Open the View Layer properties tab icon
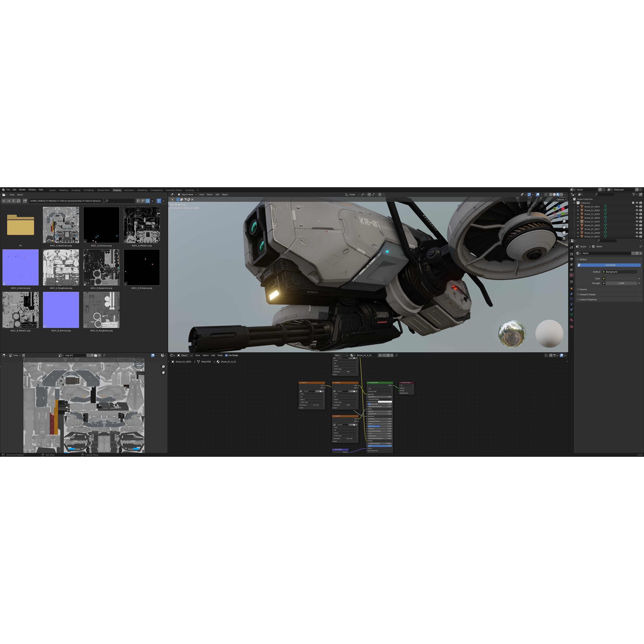Viewport: 644px width, 644px height. pyautogui.click(x=572, y=265)
